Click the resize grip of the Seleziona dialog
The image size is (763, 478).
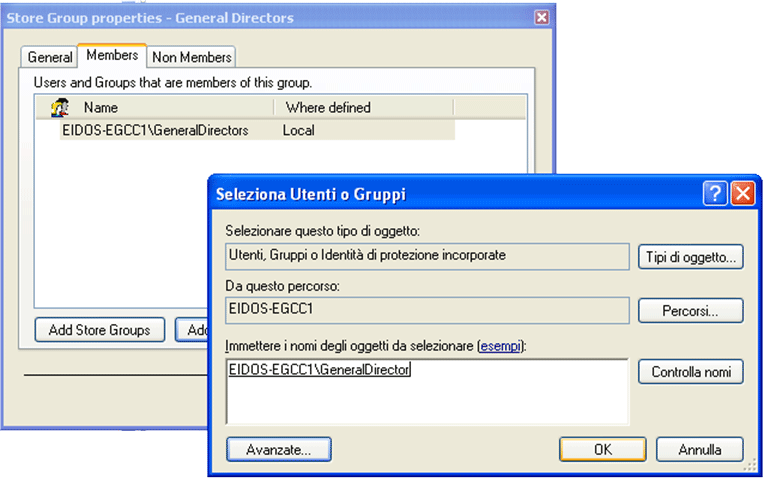click(750, 466)
